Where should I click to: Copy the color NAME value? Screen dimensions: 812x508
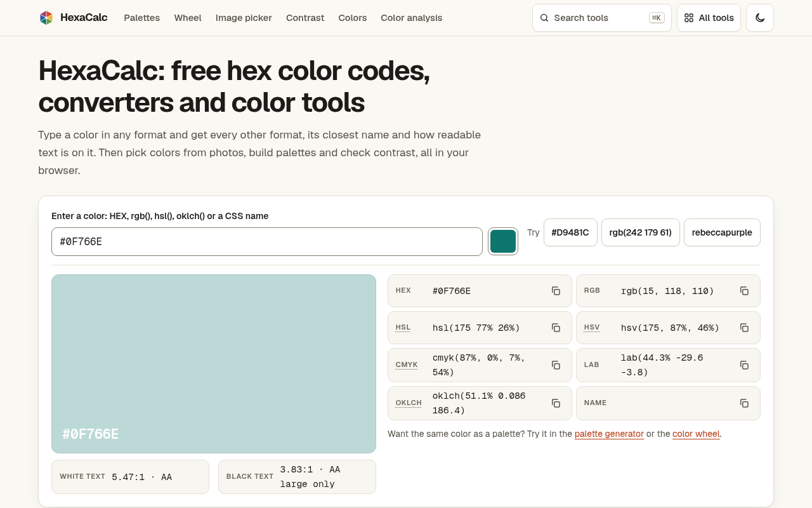(x=744, y=403)
